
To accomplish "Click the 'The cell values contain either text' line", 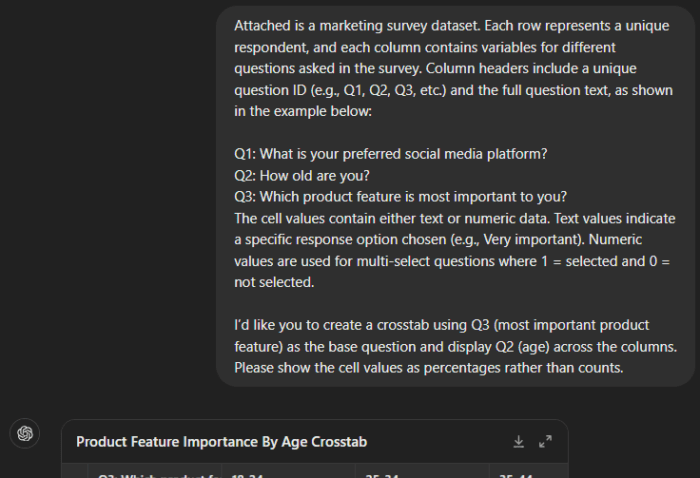I will (454, 218).
